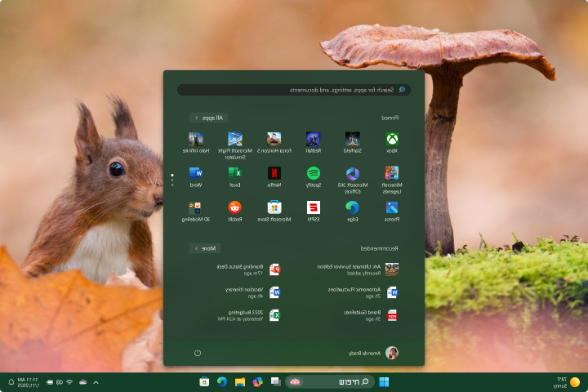This screenshot has height=392, width=588.
Task: Open notifications bell in the tray
Action: click(x=11, y=382)
